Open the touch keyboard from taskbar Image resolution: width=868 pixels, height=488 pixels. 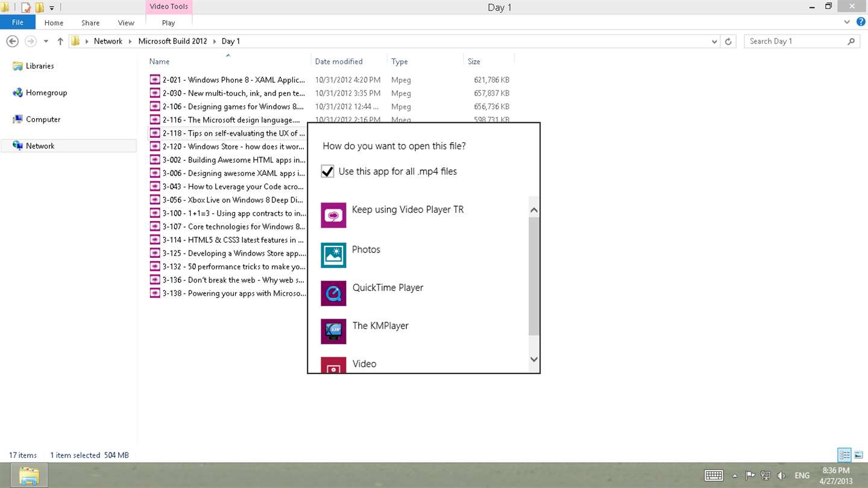point(714,475)
